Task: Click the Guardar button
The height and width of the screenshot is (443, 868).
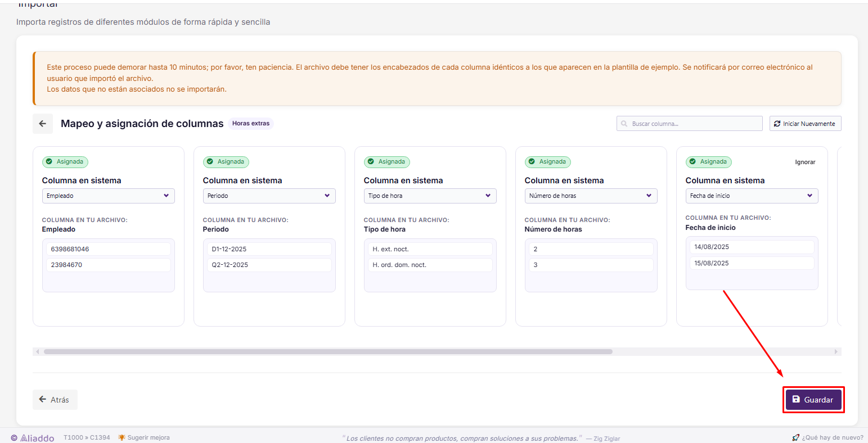Action: point(813,400)
